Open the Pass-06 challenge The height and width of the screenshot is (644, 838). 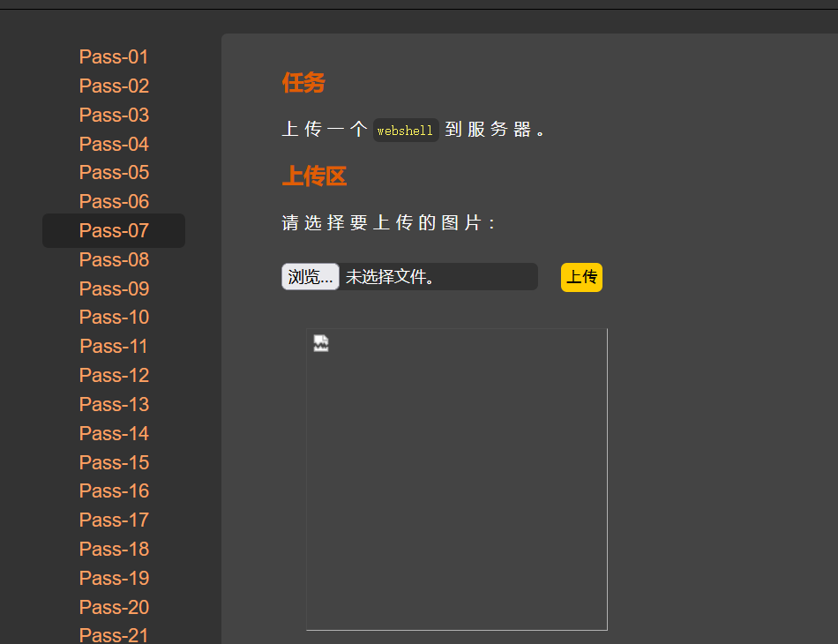click(x=114, y=201)
